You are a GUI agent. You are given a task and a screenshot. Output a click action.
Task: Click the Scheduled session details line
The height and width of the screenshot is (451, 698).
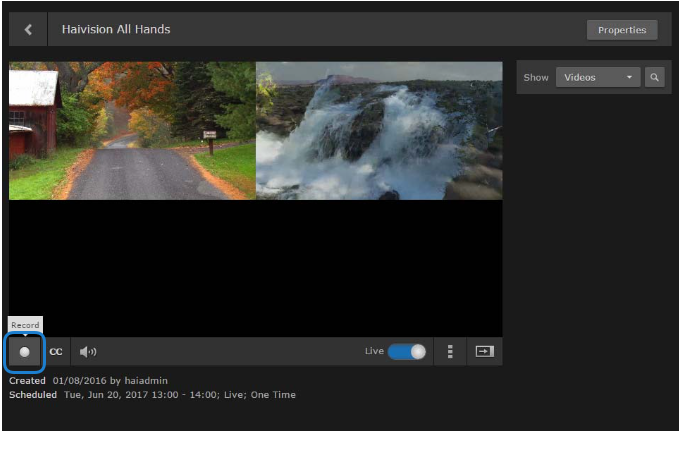pos(180,395)
